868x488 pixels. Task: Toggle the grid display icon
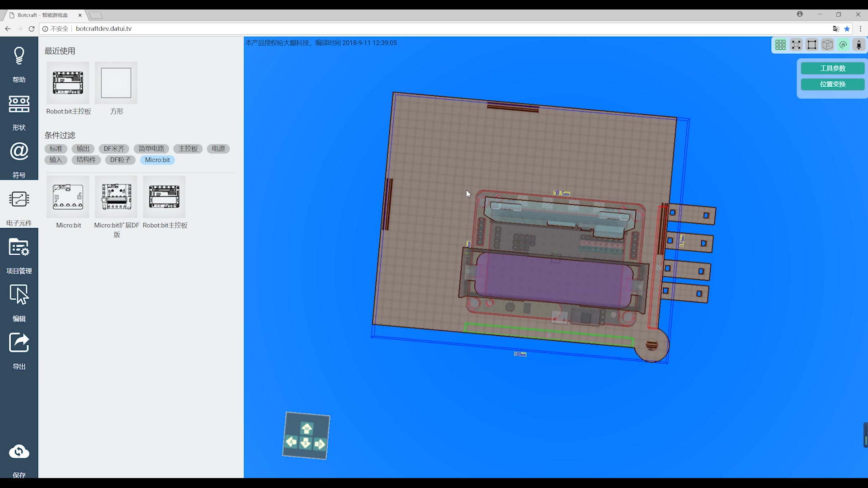pos(780,45)
